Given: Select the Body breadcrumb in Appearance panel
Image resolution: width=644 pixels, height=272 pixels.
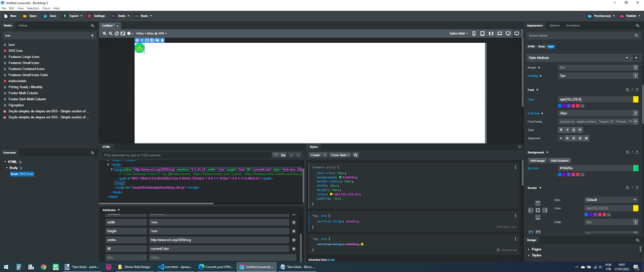Looking at the screenshot, I should pyautogui.click(x=541, y=47).
